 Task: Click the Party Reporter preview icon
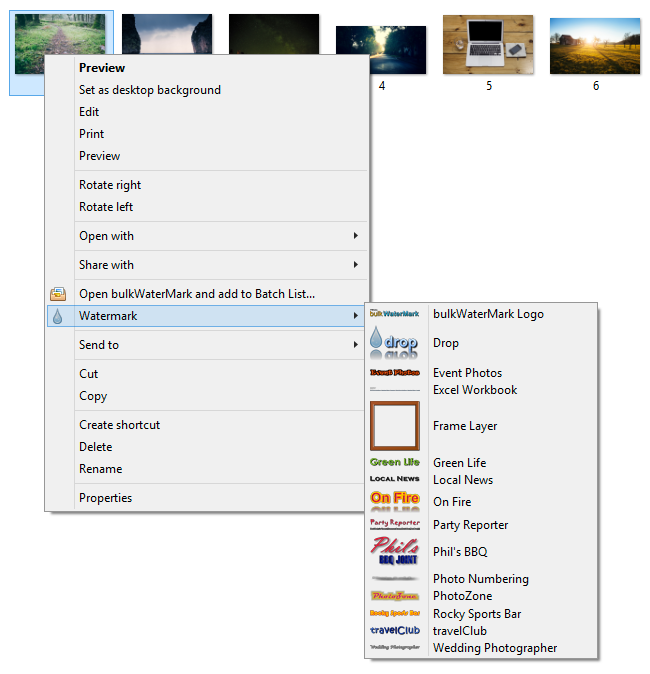point(395,524)
